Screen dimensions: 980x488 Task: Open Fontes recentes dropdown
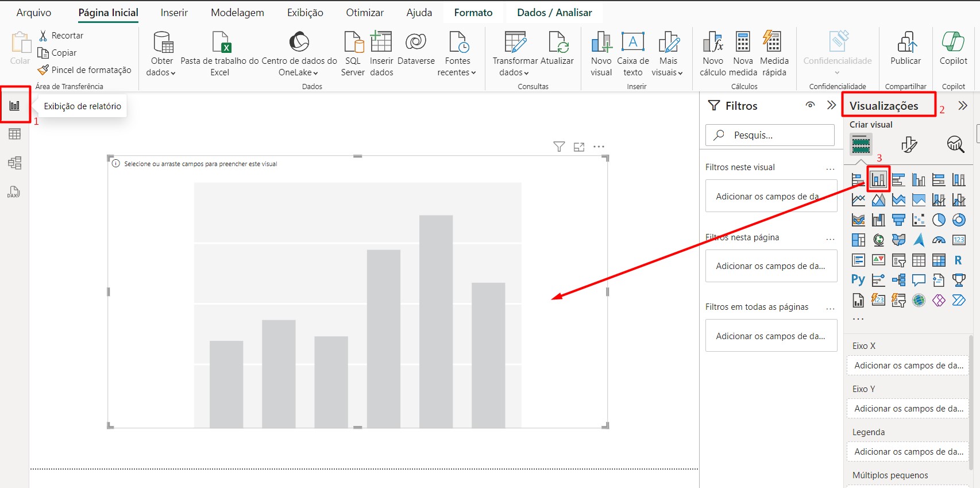457,54
